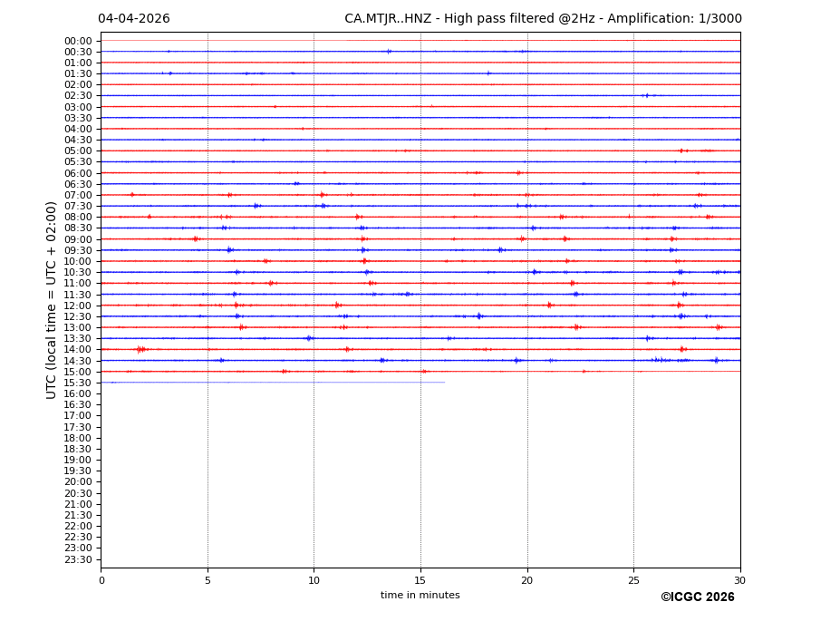
Task: Click the 23:30 time row label
Action: point(78,559)
